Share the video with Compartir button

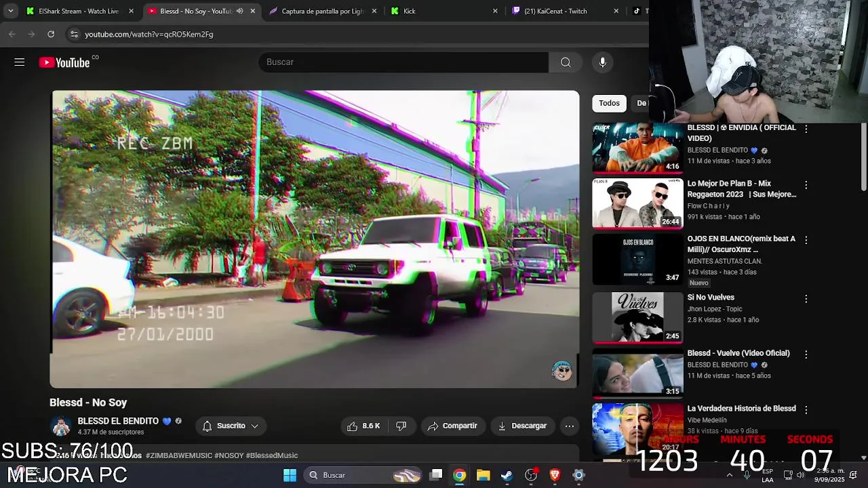pos(453,426)
